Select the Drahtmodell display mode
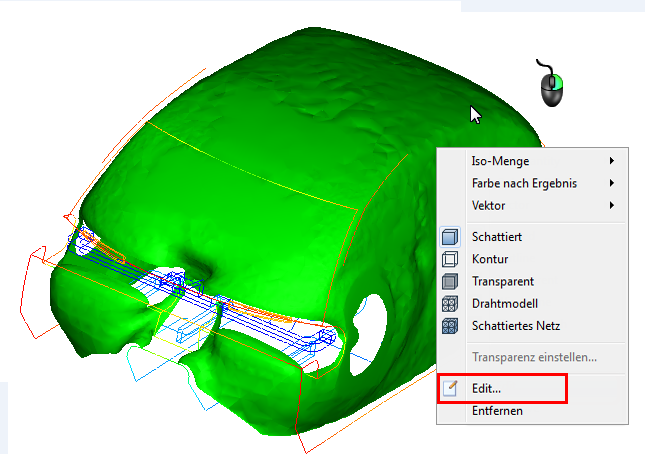645x454 pixels. click(x=532, y=303)
